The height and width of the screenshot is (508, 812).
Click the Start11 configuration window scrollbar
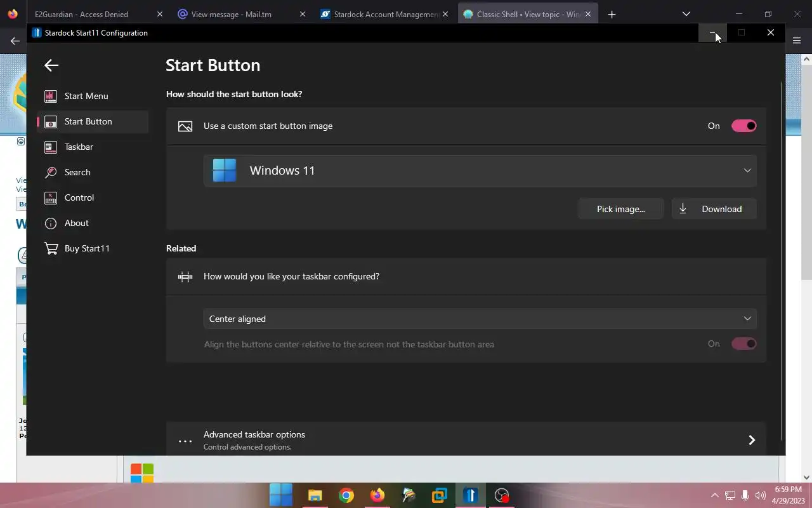pyautogui.click(x=782, y=261)
